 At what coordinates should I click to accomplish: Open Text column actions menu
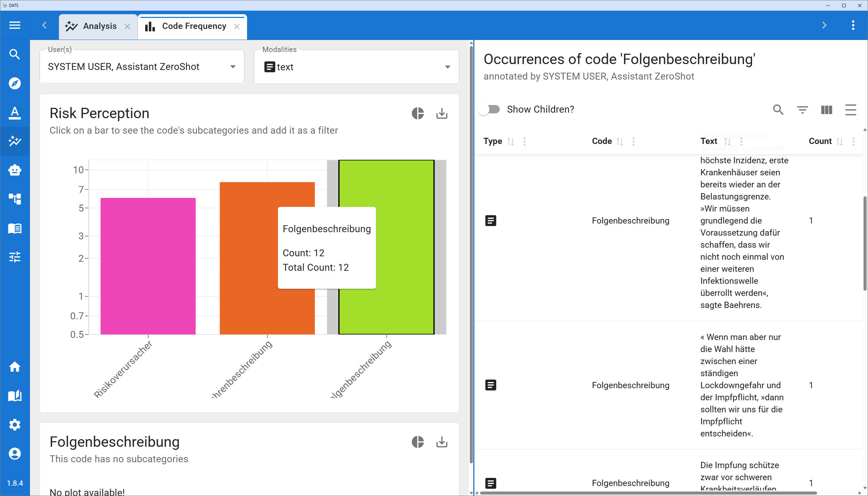click(741, 141)
